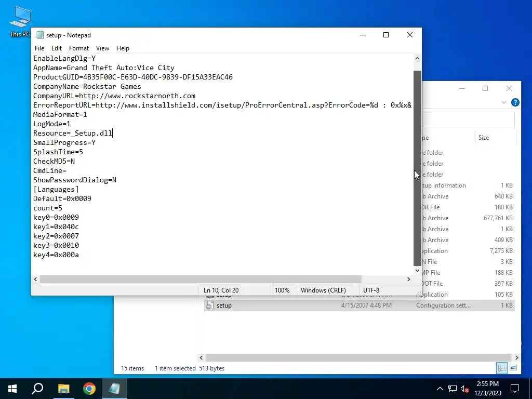This screenshot has width=532, height=399.
Task: Click the CompanyName=Rockstar Games line
Action: pos(87,86)
